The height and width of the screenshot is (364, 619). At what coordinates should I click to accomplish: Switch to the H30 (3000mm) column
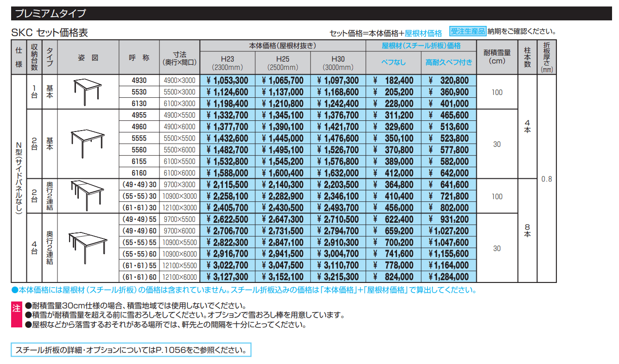[338, 62]
